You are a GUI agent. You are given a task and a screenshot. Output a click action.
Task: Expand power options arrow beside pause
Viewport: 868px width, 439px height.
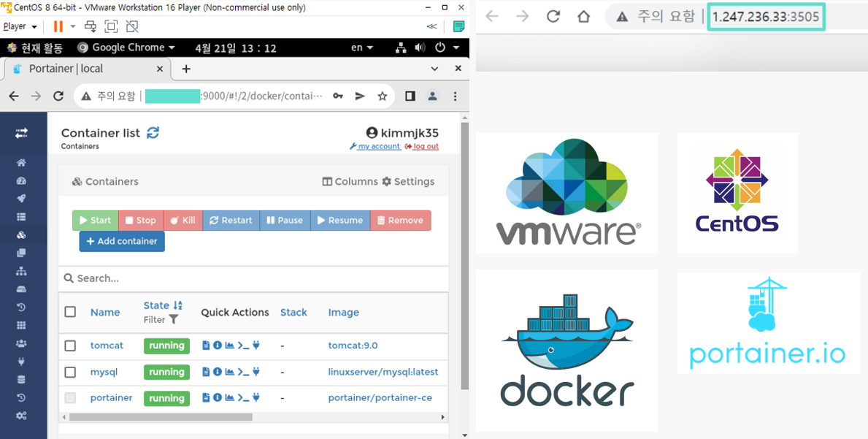(72, 26)
